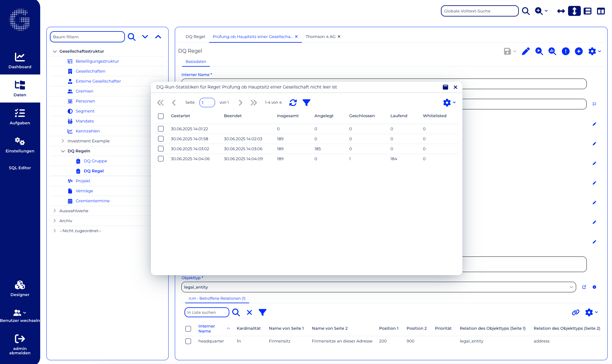The height and width of the screenshot is (364, 612).
Task: Click the link icon above the relations table
Action: [576, 312]
